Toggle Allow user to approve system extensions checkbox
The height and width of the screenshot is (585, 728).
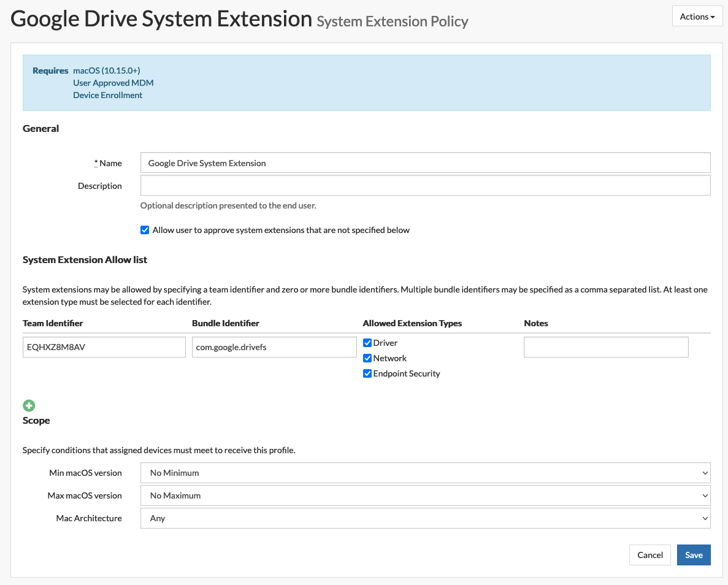click(x=145, y=230)
